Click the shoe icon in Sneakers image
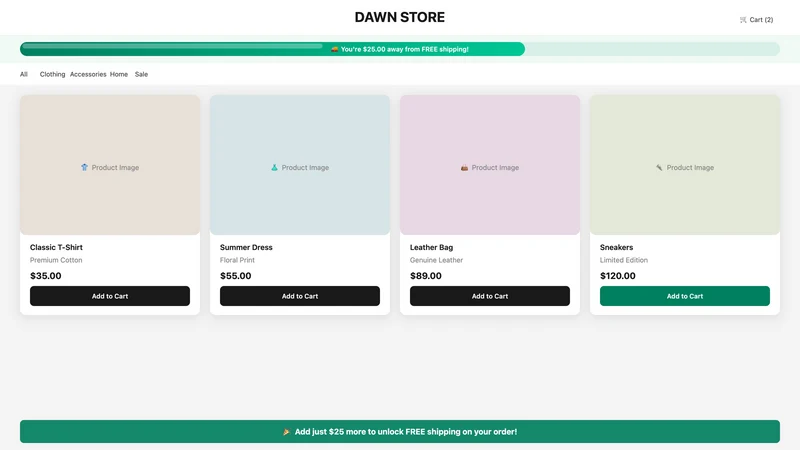Screen dimensions: 800x450 659,167
